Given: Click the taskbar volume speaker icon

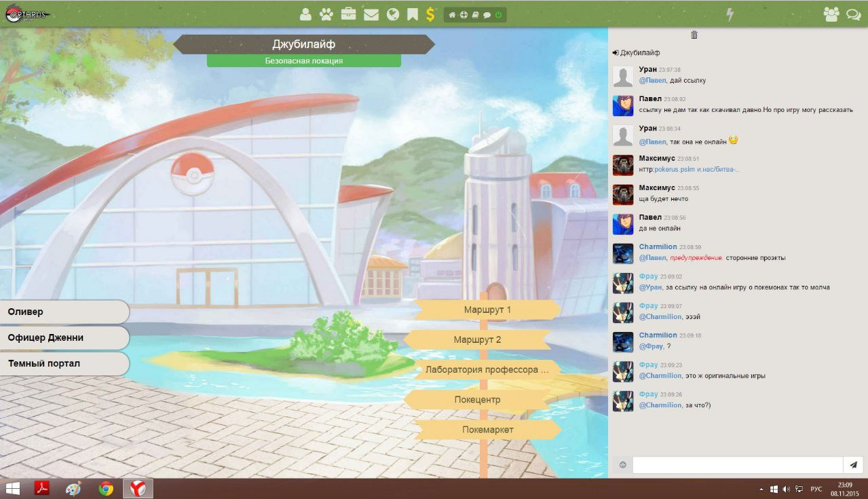Looking at the screenshot, I should [786, 489].
